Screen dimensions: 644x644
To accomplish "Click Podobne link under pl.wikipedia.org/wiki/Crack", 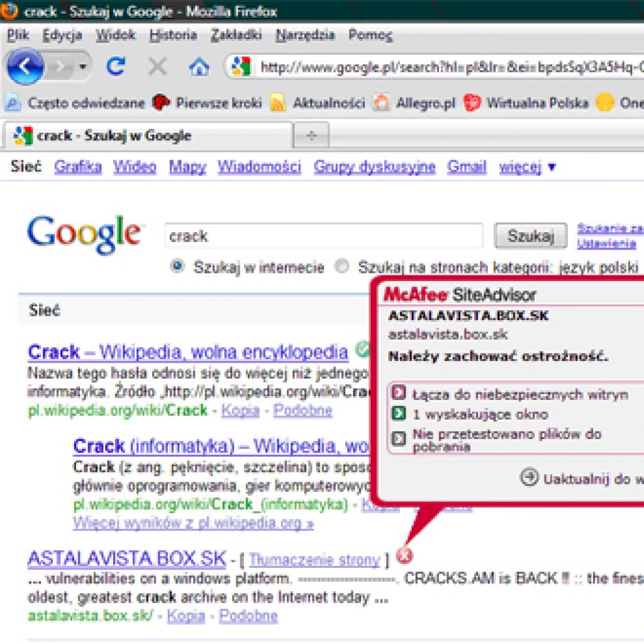I will [x=303, y=410].
